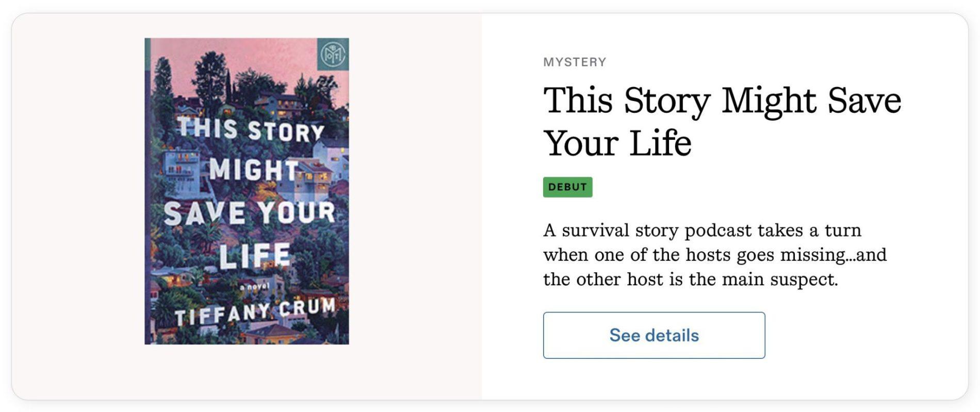
Task: Click the word 'LIFE' on the cover
Action: click(255, 255)
